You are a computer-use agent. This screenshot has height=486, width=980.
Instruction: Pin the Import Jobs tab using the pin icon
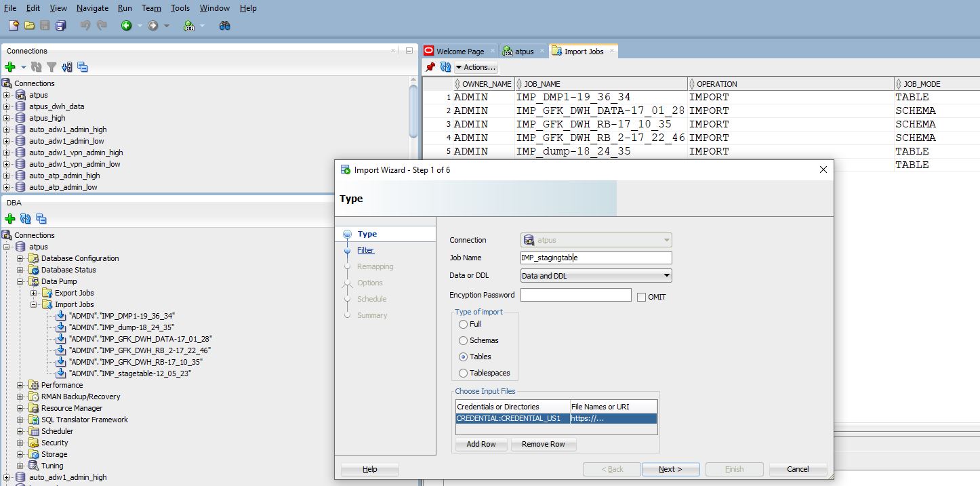coord(430,67)
